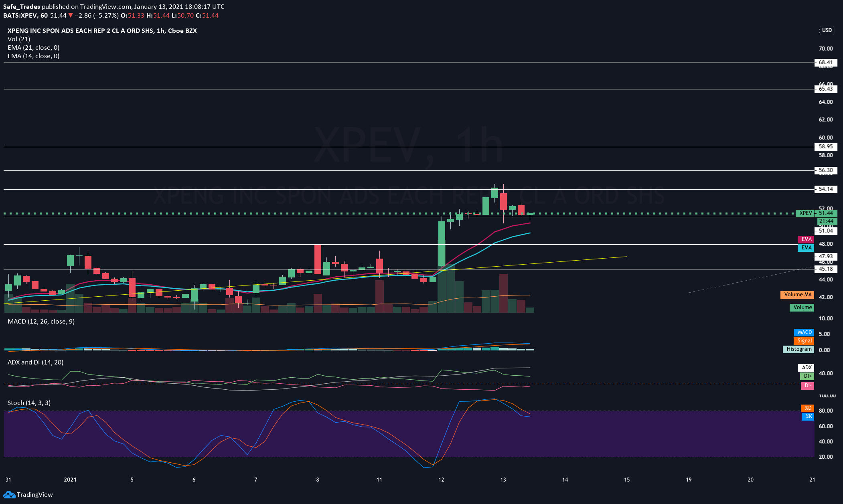Click the tall green breakout candle on day 12

(x=442, y=244)
